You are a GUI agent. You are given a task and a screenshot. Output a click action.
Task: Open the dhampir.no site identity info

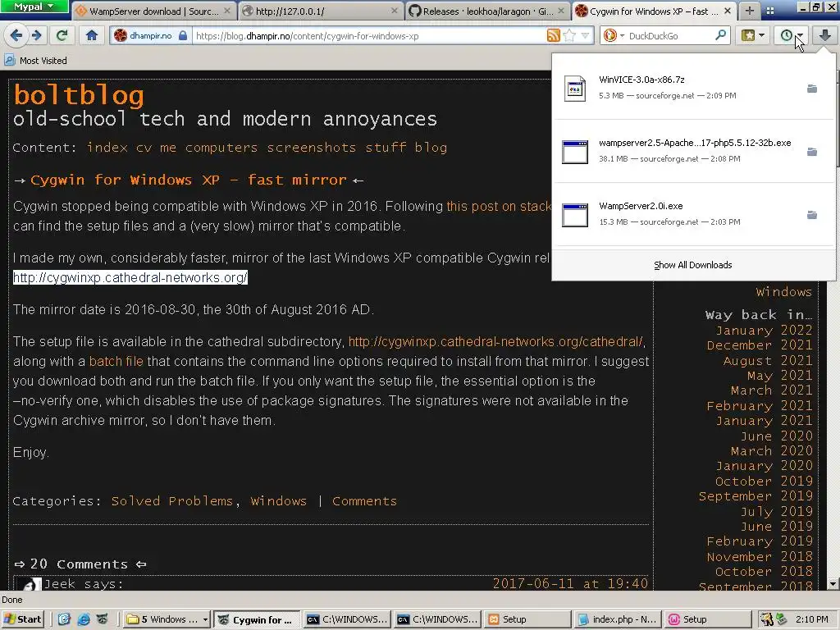click(x=150, y=36)
